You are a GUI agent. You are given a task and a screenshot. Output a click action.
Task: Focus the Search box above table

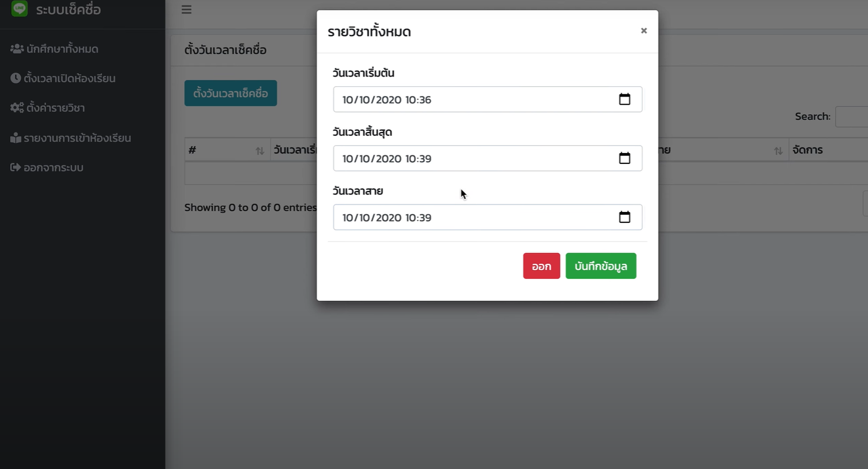tap(851, 117)
